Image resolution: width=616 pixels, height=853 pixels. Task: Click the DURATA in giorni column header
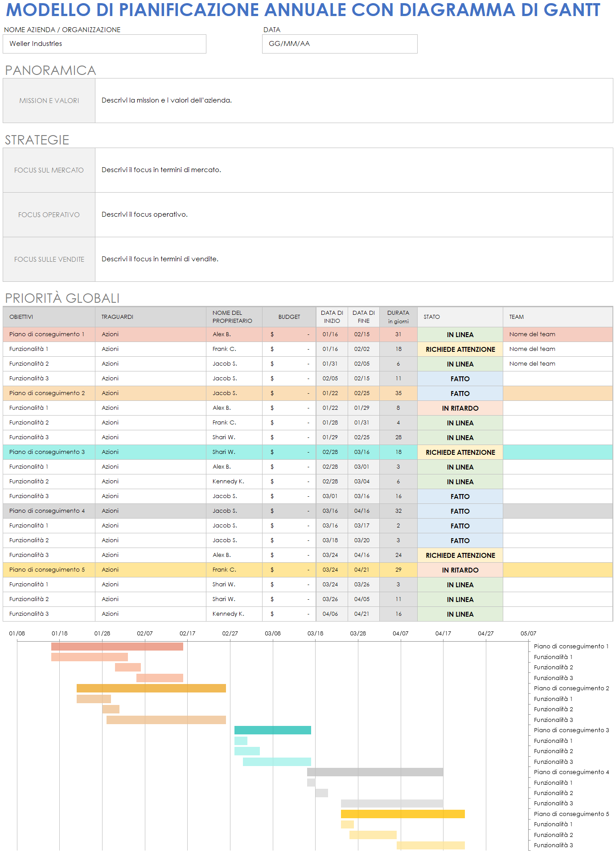[398, 317]
